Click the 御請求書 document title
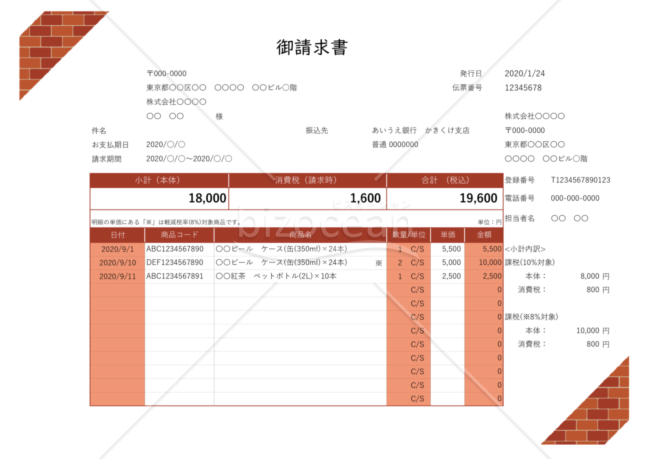The width and height of the screenshot is (650, 459). pyautogui.click(x=312, y=47)
